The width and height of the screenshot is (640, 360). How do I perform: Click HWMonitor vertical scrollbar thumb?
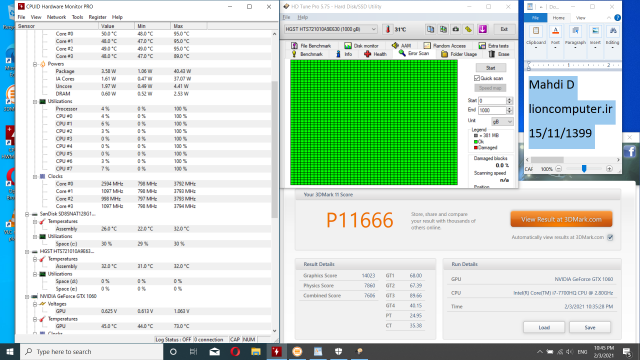pyautogui.click(x=274, y=149)
